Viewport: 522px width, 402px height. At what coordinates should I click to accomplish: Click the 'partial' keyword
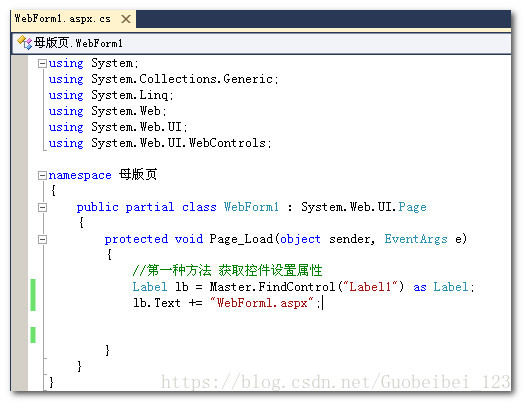point(150,207)
